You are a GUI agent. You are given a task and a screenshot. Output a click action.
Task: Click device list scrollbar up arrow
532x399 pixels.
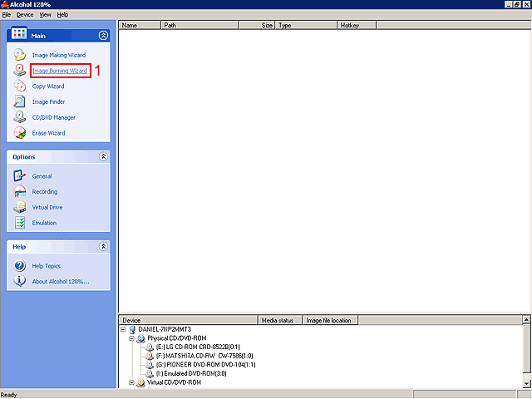(x=526, y=319)
